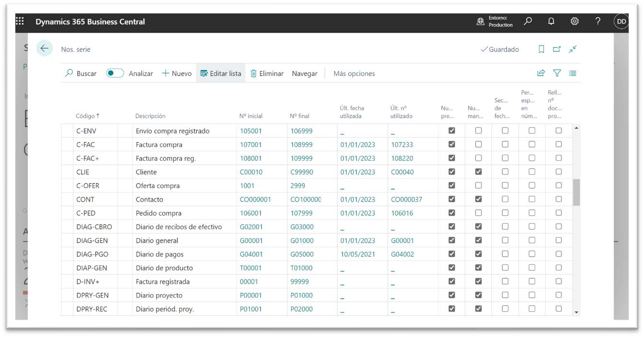Check the third checkbox in the CONT row

pyautogui.click(x=505, y=199)
